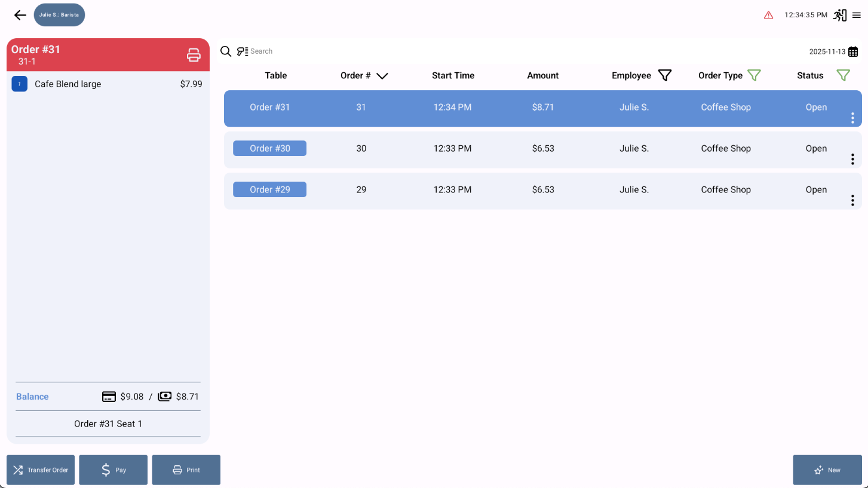Click the Transfer Order button
The image size is (868, 488).
pos(41,470)
